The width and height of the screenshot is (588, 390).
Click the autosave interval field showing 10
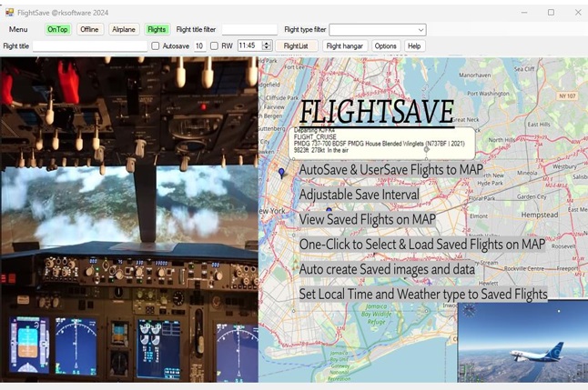199,46
